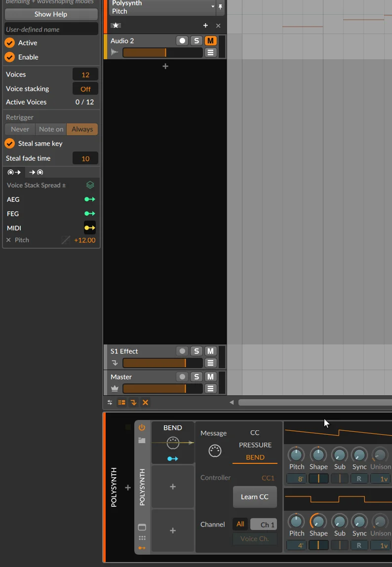
Task: Toggle the effect tracks arrow icon
Action: pos(133,403)
